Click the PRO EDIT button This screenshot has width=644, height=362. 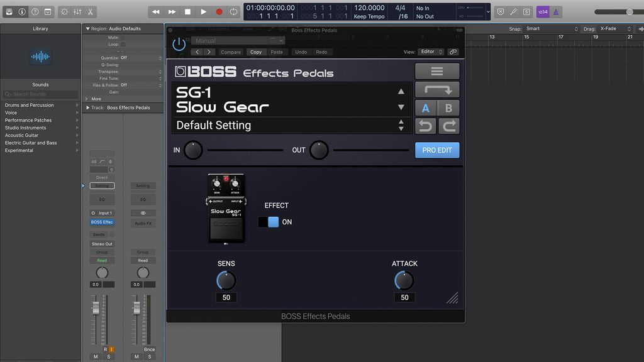coord(437,150)
